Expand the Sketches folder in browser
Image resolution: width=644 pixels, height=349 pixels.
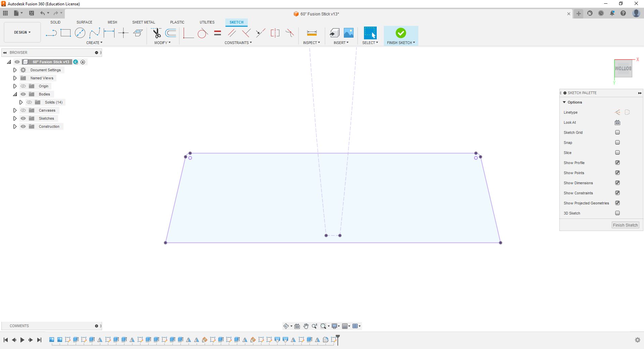15,118
